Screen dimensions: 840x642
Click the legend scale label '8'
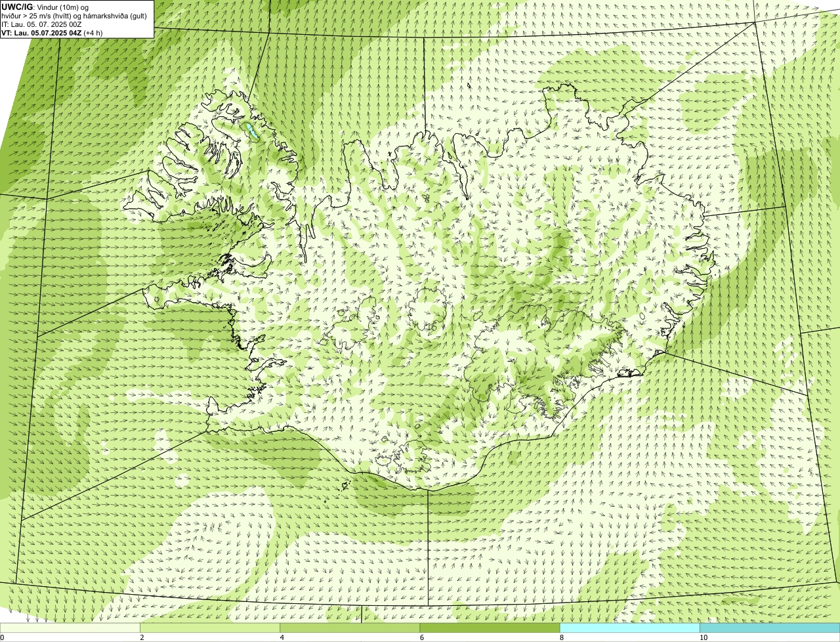click(x=561, y=637)
